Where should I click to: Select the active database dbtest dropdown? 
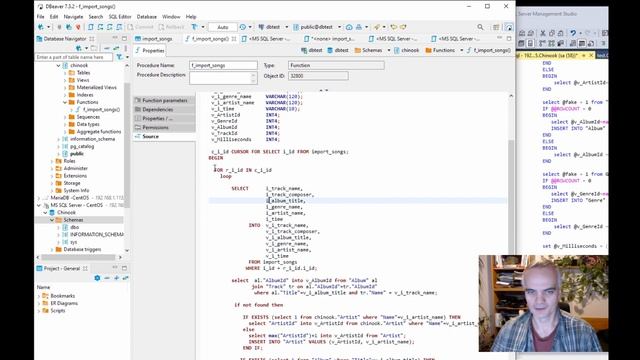pos(272,27)
